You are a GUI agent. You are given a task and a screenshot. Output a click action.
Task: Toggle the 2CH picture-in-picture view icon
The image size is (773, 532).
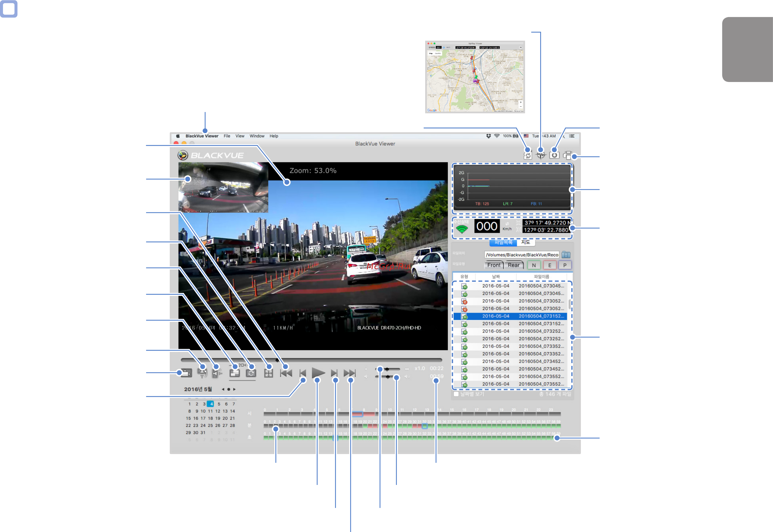click(235, 373)
